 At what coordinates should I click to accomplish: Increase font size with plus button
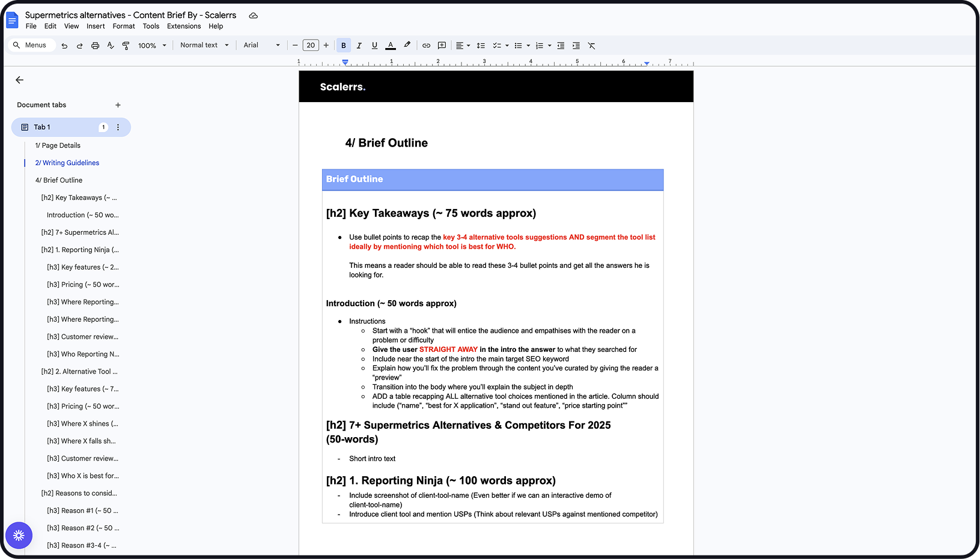[326, 46]
